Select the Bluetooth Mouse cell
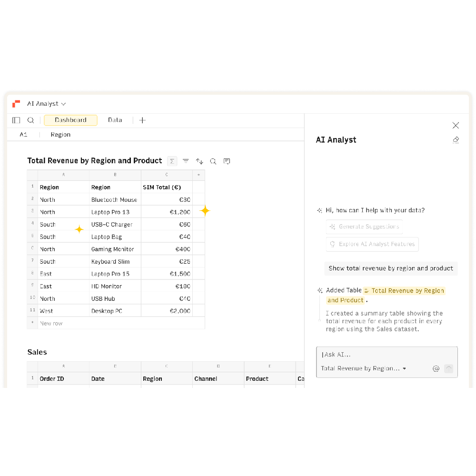Viewport: 476px width, 476px height. pyautogui.click(x=115, y=200)
